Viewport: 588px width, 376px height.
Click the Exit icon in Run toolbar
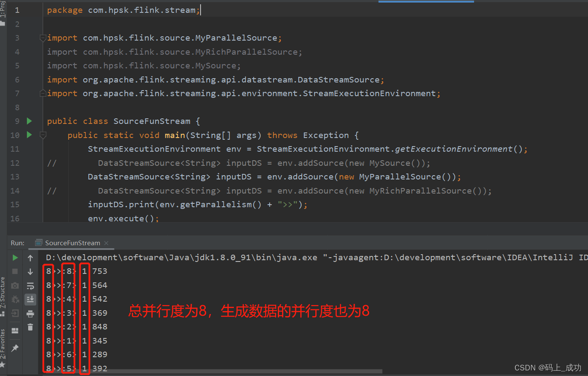coord(15,313)
